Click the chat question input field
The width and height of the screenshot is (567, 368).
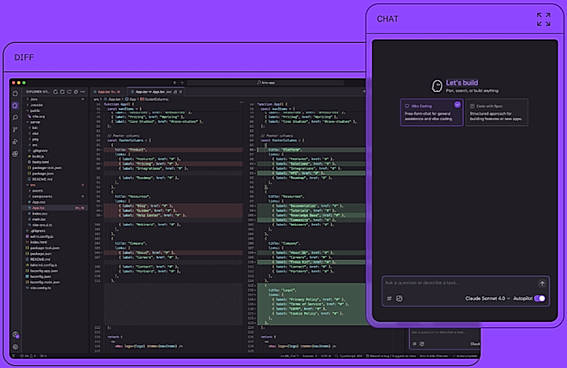tap(459, 283)
